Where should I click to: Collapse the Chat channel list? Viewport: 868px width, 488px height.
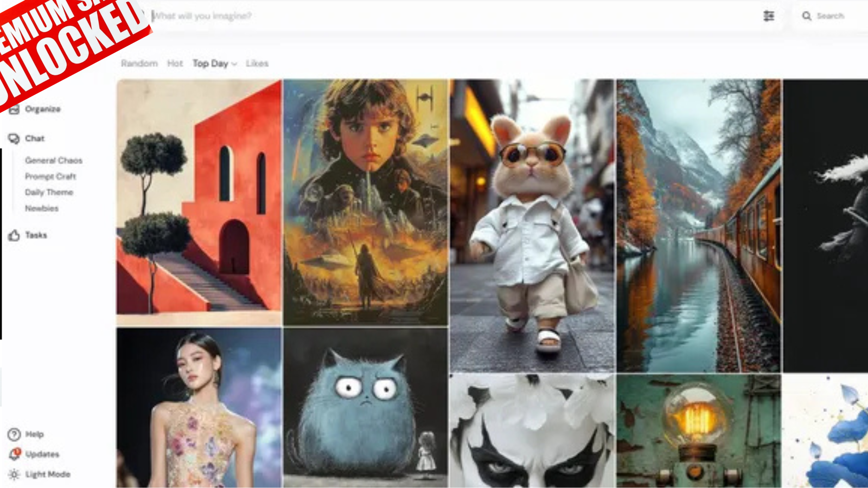click(x=34, y=138)
